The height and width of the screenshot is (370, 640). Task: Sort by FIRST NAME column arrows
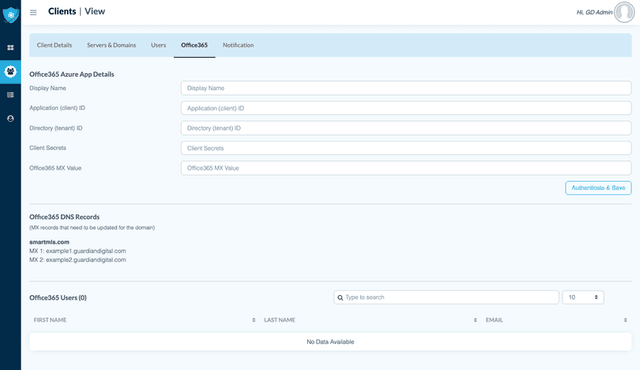(x=253, y=320)
